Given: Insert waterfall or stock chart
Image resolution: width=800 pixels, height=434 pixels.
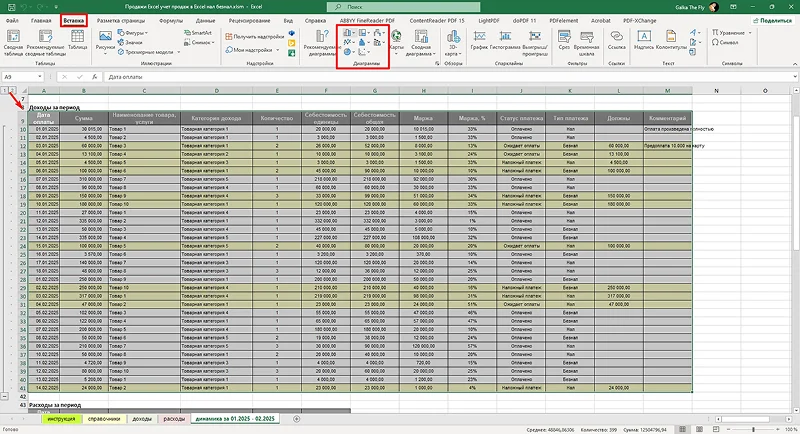Looking at the screenshot, I should (x=379, y=33).
